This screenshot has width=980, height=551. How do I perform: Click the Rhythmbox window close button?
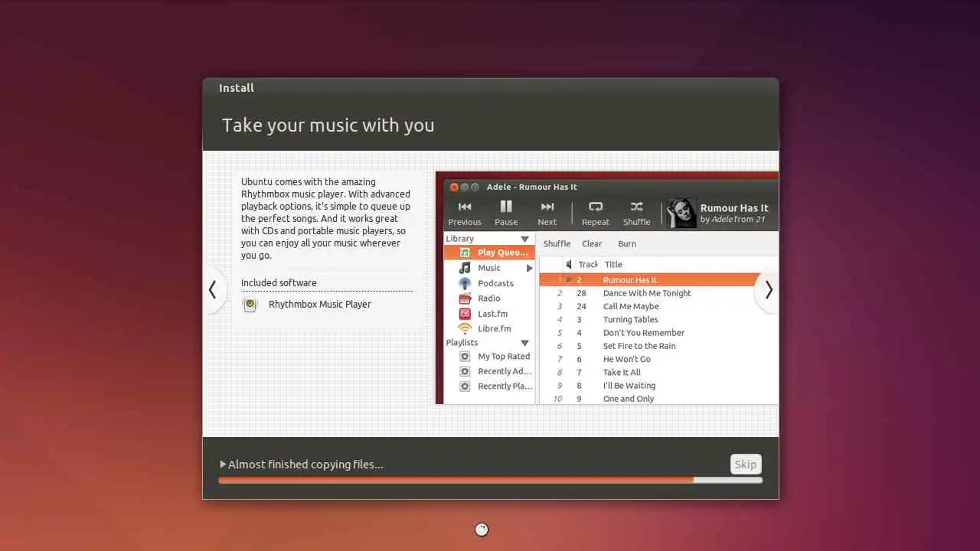[x=454, y=187]
